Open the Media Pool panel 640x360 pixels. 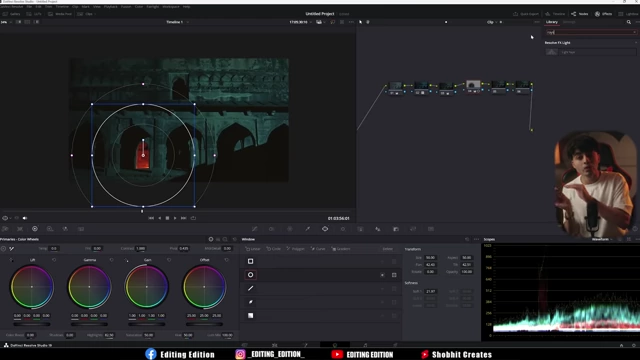[x=60, y=14]
